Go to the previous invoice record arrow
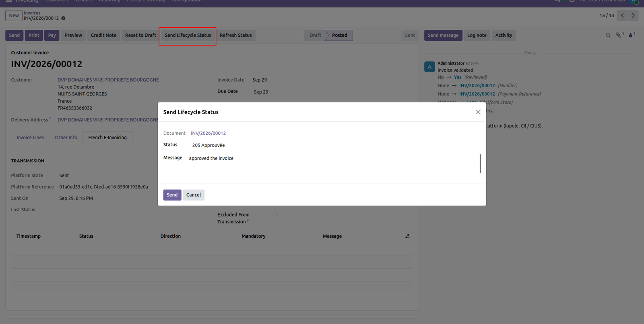Screen dimensions: 644x324 coord(622,16)
